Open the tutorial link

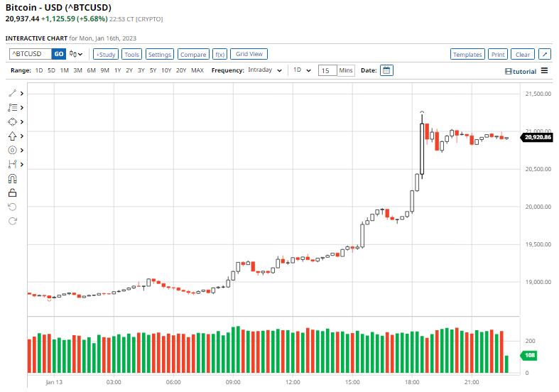point(521,71)
